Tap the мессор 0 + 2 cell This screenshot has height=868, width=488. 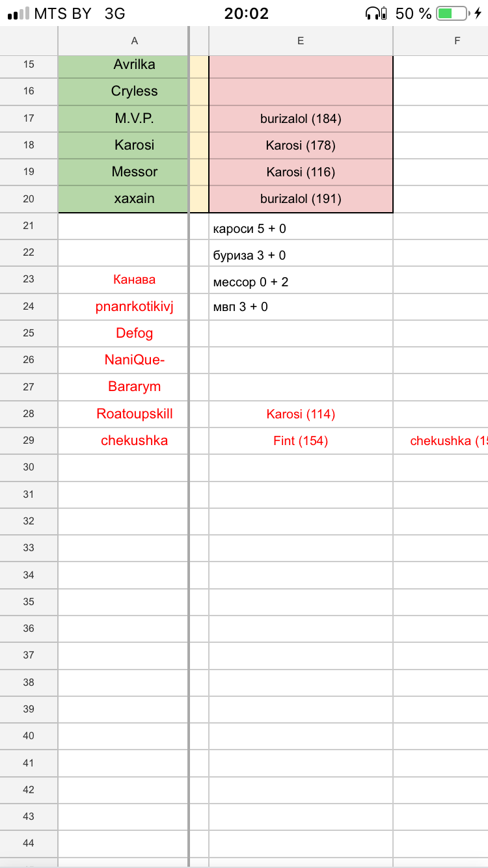pyautogui.click(x=301, y=281)
